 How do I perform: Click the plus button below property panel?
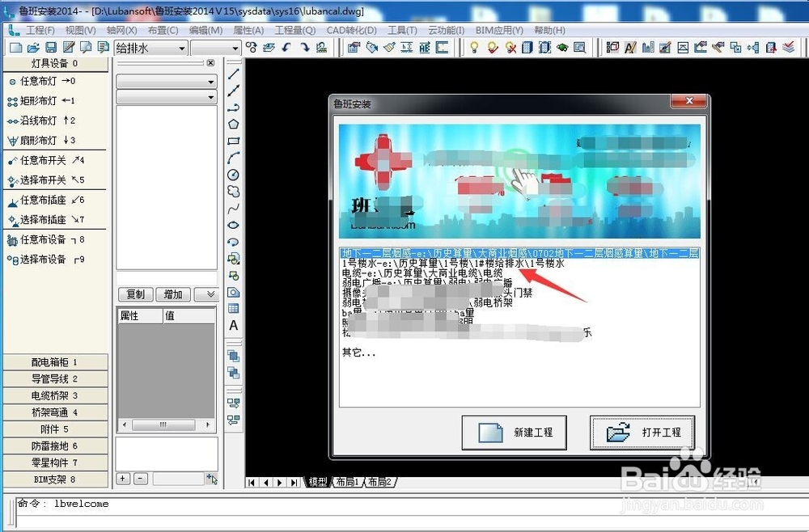pyautogui.click(x=123, y=479)
